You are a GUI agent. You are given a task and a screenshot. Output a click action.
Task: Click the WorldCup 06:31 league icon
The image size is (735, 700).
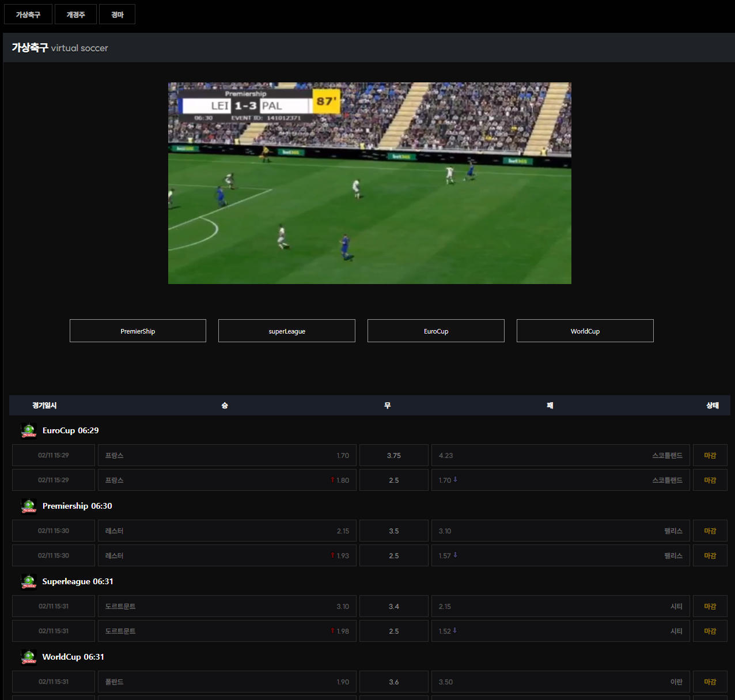tap(29, 657)
